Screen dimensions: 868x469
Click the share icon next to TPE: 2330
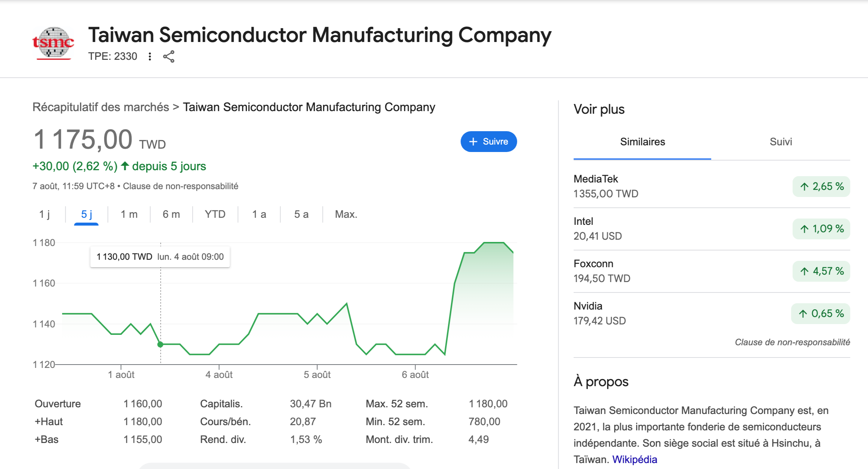coord(169,56)
